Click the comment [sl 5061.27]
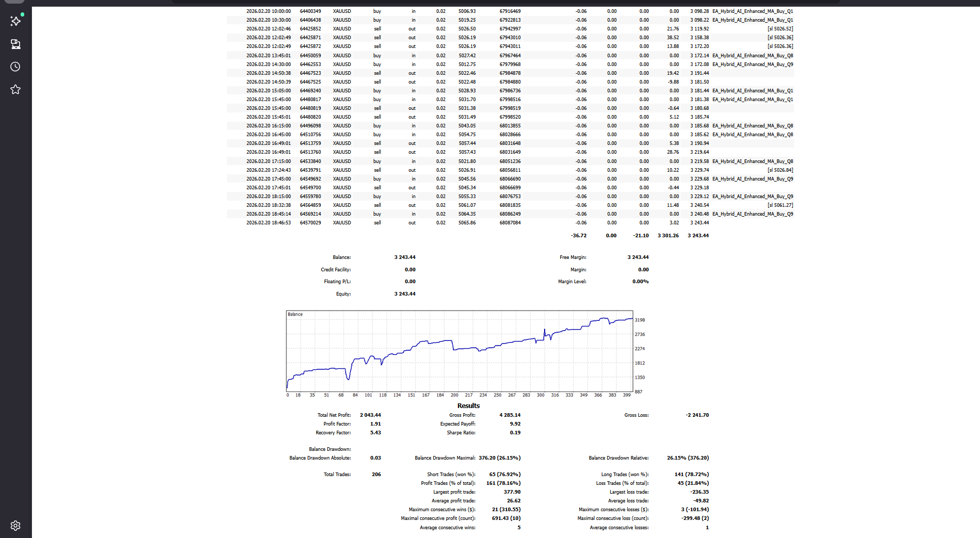 (x=780, y=205)
